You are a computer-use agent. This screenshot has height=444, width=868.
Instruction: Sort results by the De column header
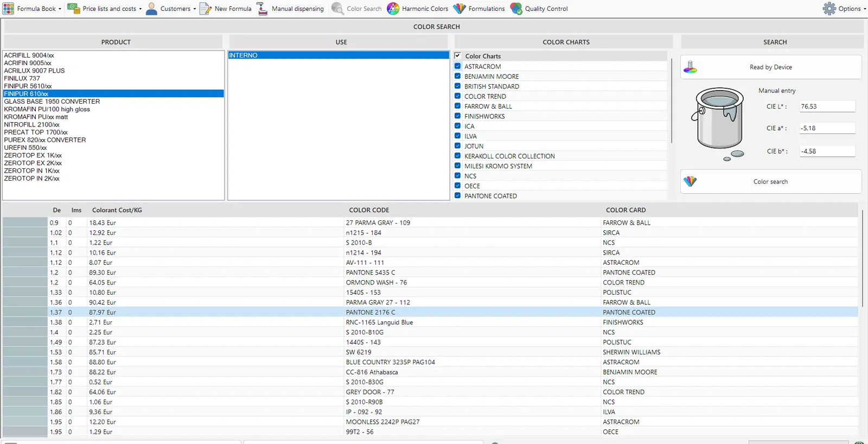[57, 210]
